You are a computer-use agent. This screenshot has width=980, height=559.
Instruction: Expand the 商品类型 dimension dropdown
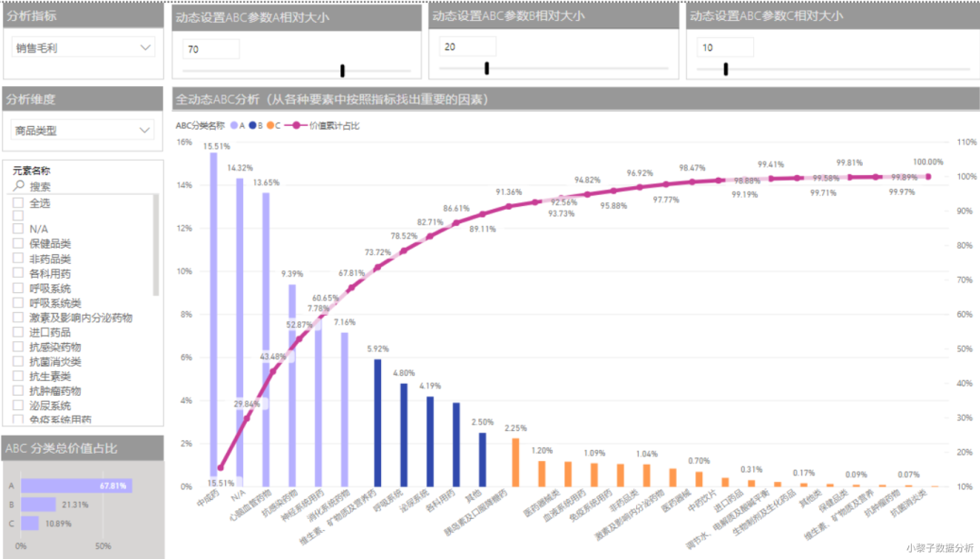[83, 130]
